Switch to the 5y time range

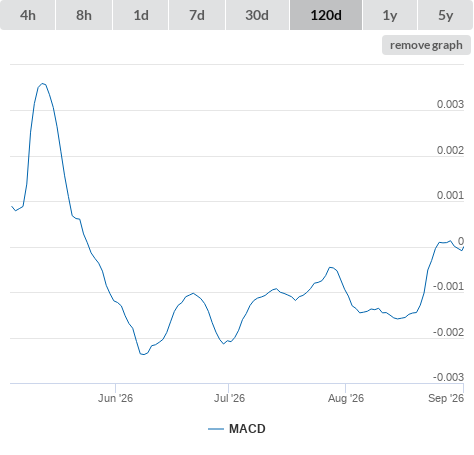[x=445, y=15]
